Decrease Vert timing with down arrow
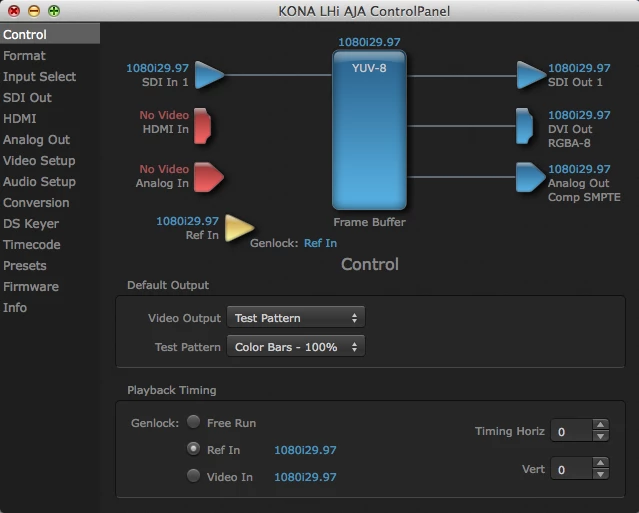This screenshot has width=639, height=513. tap(600, 474)
